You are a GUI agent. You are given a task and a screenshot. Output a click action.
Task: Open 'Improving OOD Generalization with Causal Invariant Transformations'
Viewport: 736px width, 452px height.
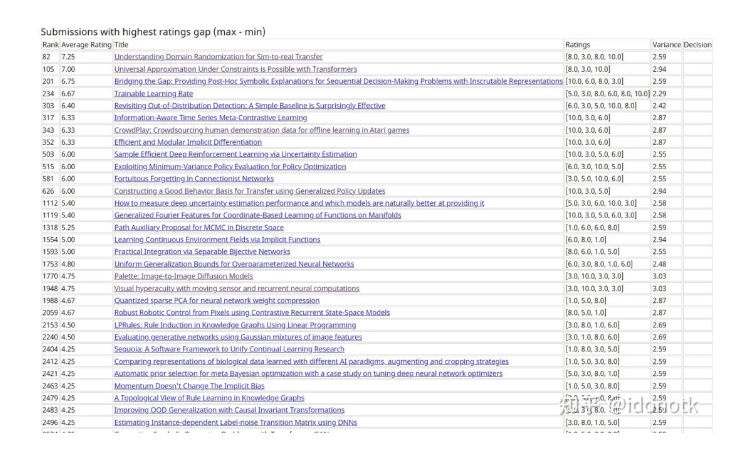coord(229,410)
